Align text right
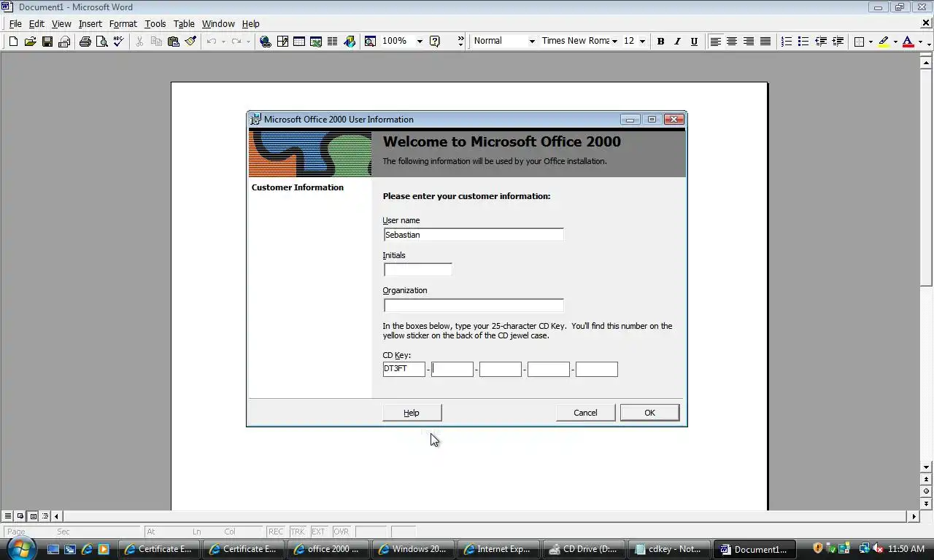Viewport: 934px width, 560px height. point(749,42)
